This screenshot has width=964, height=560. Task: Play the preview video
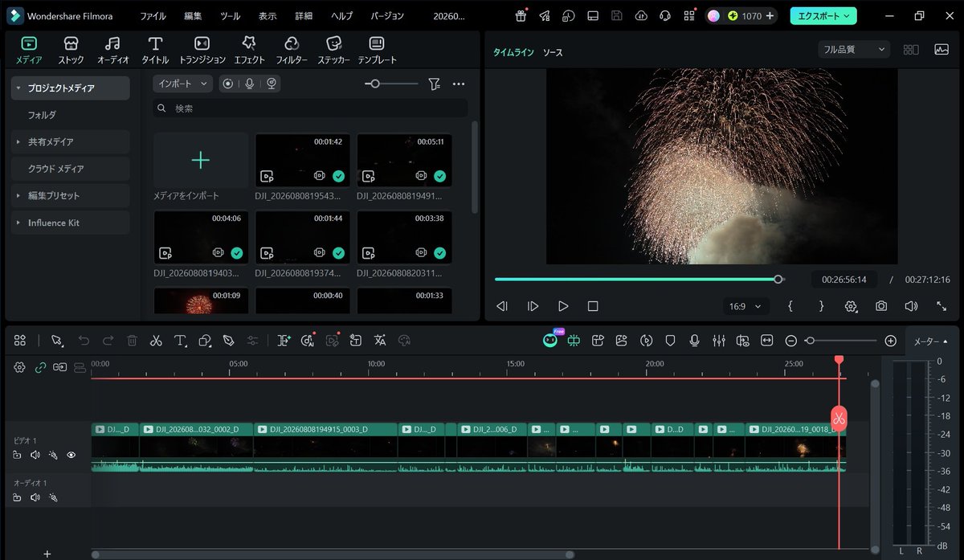(x=563, y=306)
